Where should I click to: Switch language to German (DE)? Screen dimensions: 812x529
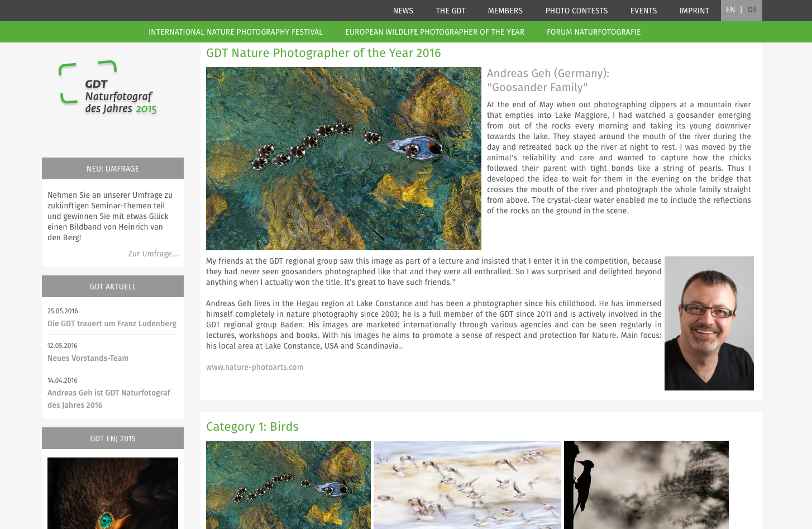coord(752,10)
